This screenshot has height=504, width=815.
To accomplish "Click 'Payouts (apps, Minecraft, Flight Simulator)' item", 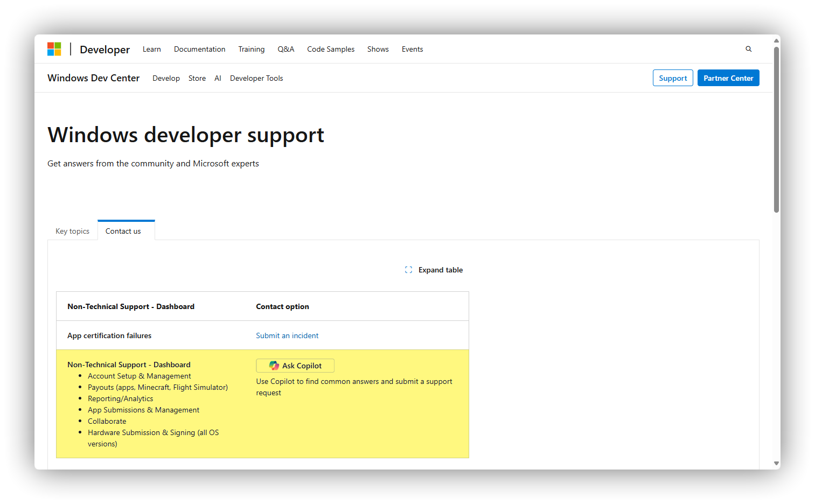I will (158, 387).
